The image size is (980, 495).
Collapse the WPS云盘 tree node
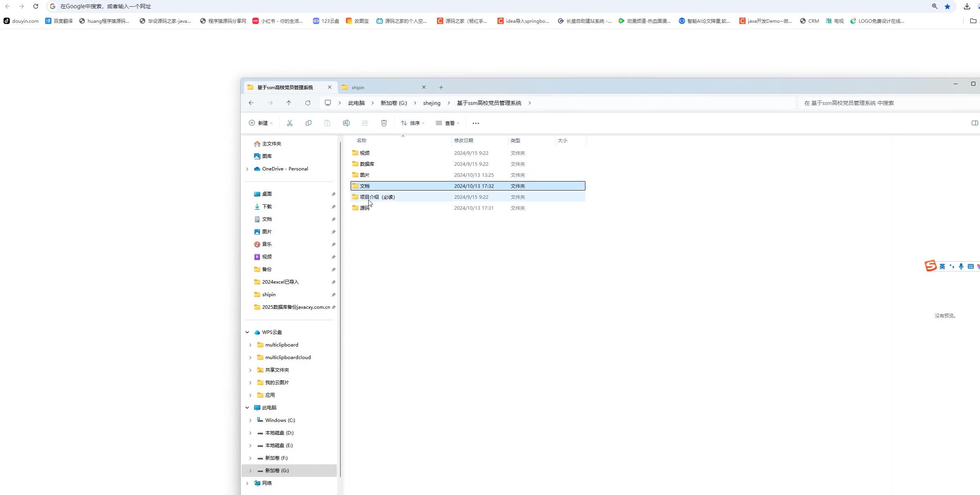coord(247,332)
